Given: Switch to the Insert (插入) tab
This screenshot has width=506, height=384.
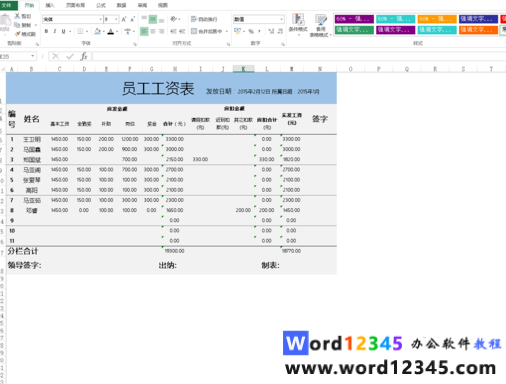Looking at the screenshot, I should (x=50, y=5).
